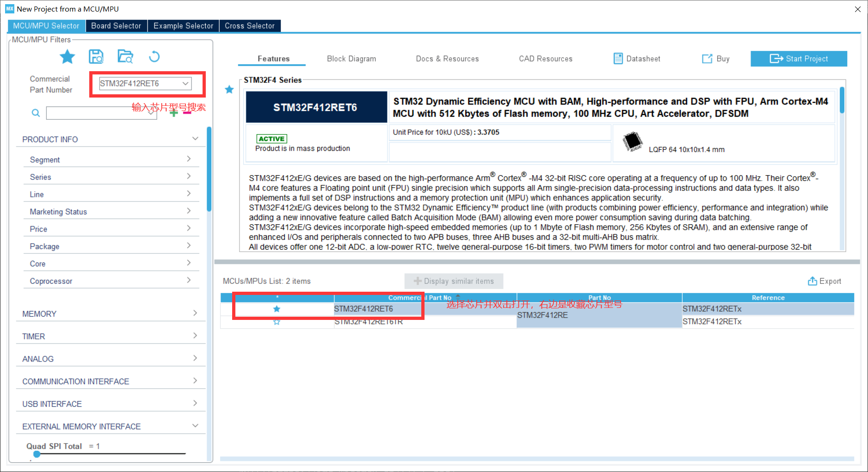The width and height of the screenshot is (868, 472).
Task: Click the save search floppy disk icon
Action: tap(96, 57)
